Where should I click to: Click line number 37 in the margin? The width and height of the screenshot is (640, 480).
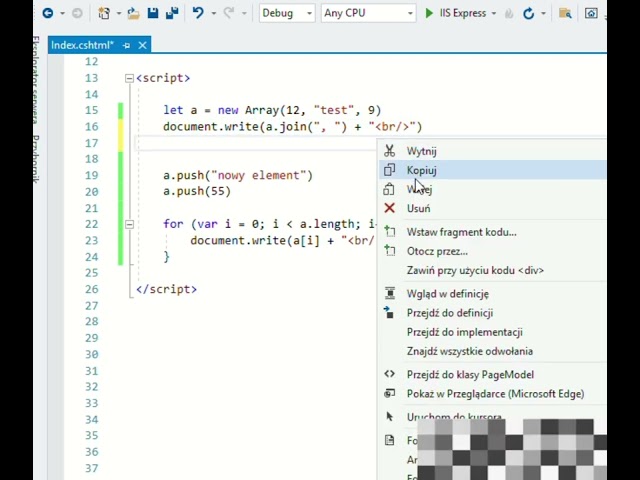(x=91, y=468)
